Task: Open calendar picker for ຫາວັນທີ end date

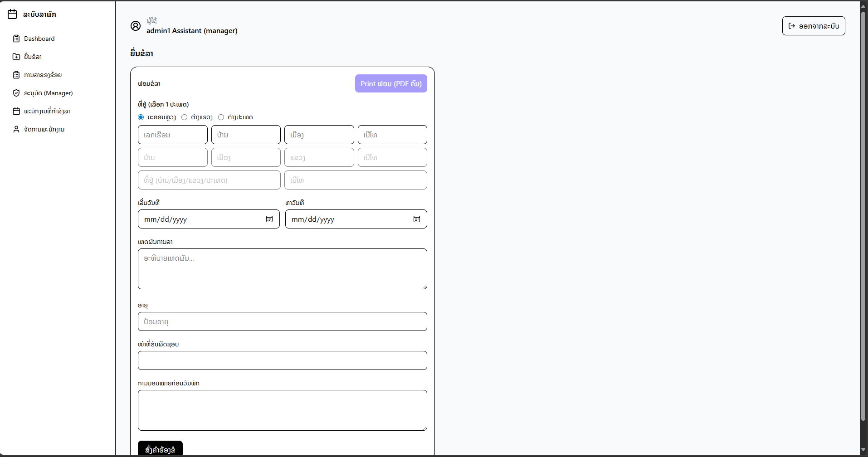Action: (417, 219)
